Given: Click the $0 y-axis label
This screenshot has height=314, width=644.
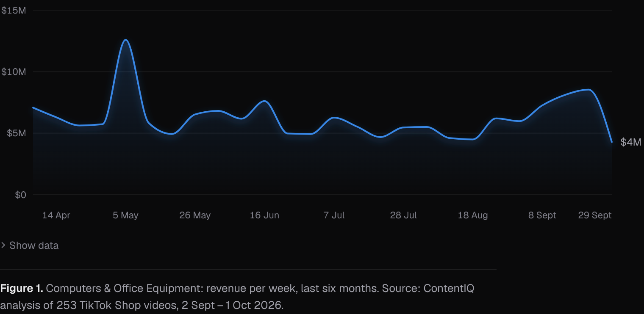Looking at the screenshot, I should coord(20,195).
